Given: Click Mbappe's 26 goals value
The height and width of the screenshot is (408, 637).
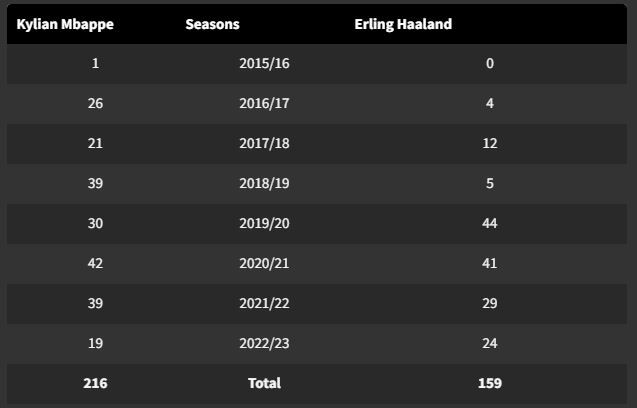Looking at the screenshot, I should click(x=95, y=103).
